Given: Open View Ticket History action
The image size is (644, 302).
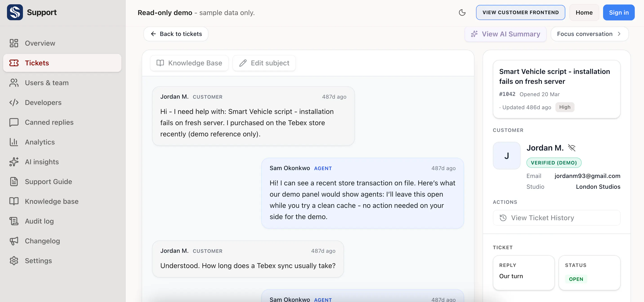Looking at the screenshot, I should (557, 218).
